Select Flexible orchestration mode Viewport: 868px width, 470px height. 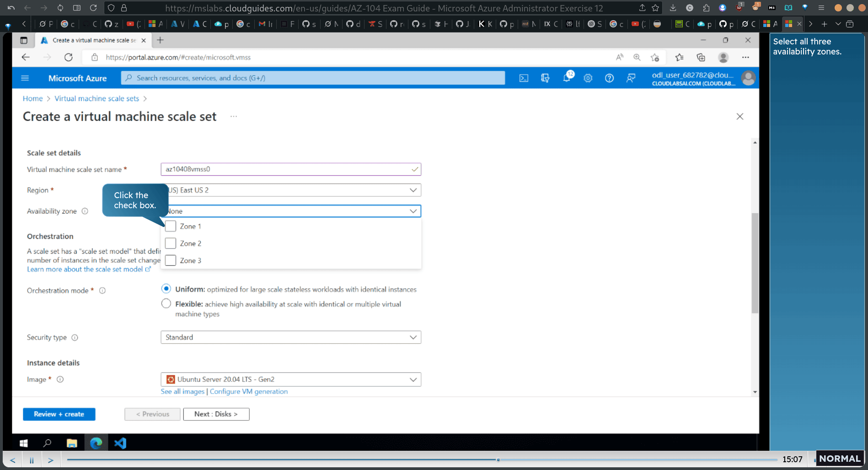pos(166,303)
